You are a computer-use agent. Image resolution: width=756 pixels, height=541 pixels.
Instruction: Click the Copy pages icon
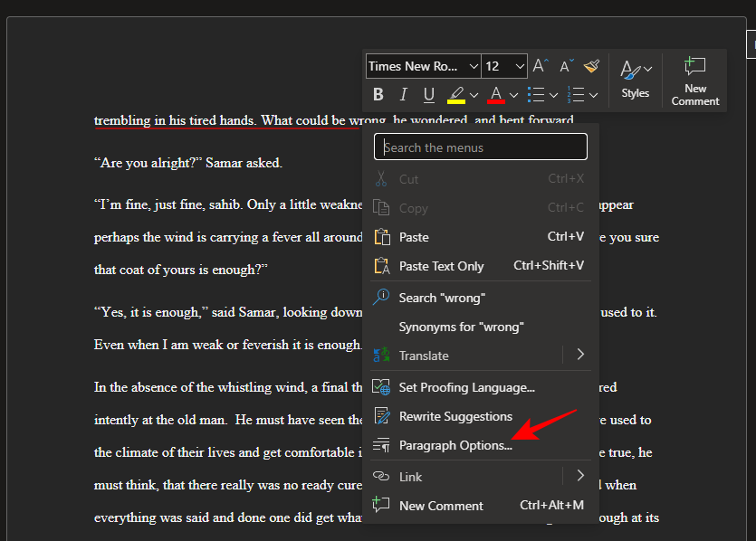(x=381, y=208)
